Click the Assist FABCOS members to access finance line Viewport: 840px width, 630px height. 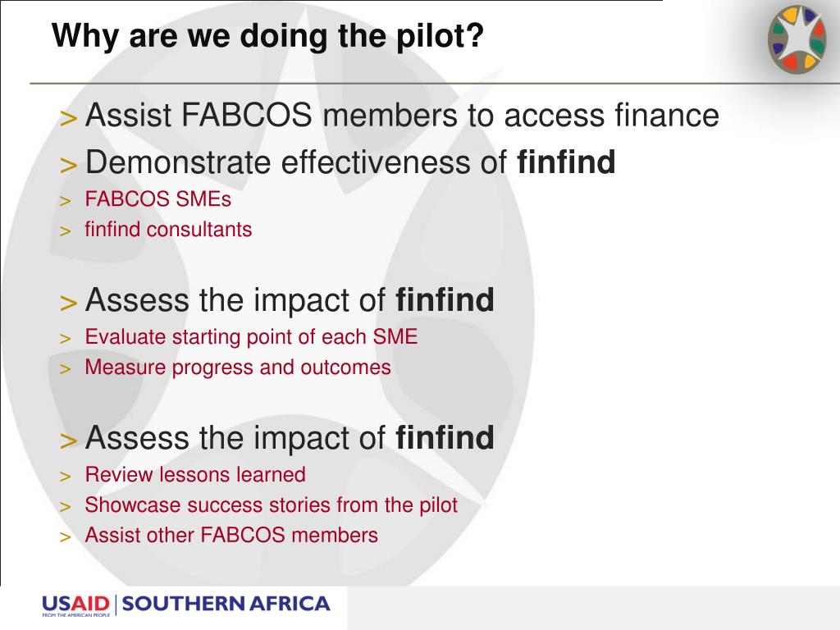[402, 115]
